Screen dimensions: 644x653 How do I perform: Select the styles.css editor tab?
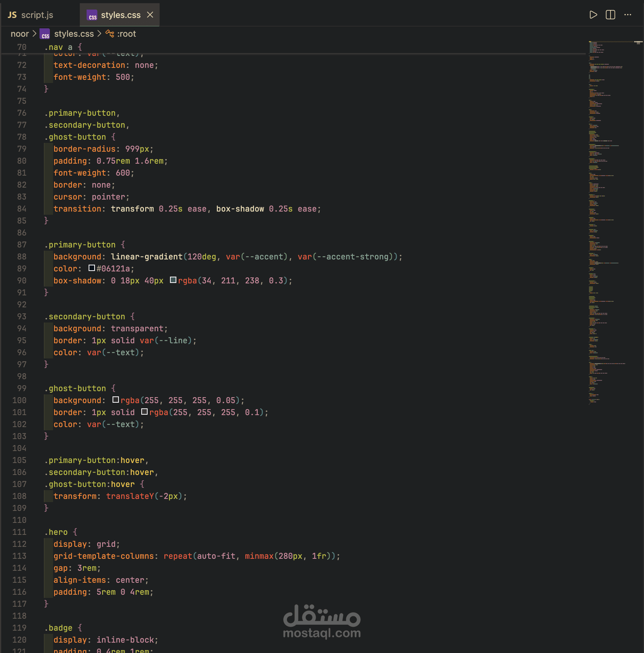point(120,15)
